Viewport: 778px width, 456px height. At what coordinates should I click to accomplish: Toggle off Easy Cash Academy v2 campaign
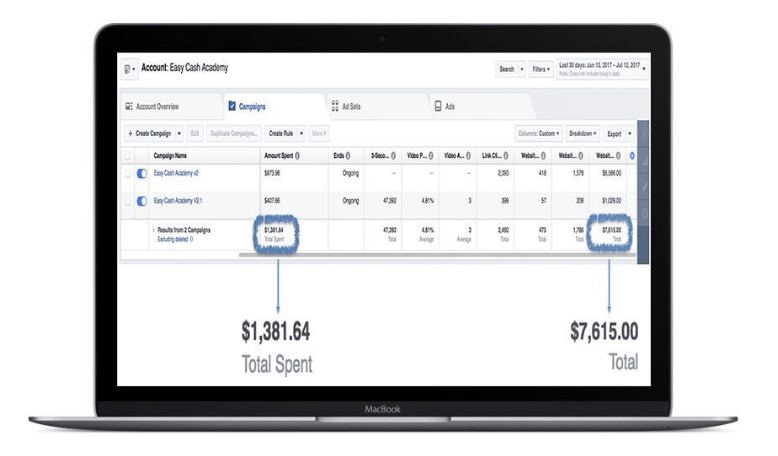[142, 174]
